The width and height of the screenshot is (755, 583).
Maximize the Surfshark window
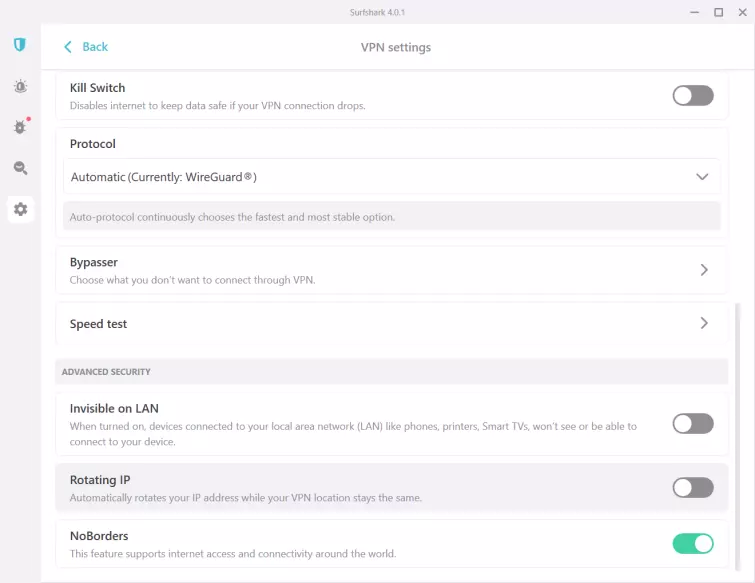point(718,12)
